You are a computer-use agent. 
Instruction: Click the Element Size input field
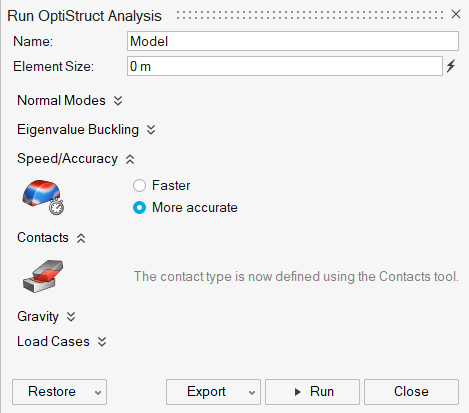pyautogui.click(x=285, y=66)
